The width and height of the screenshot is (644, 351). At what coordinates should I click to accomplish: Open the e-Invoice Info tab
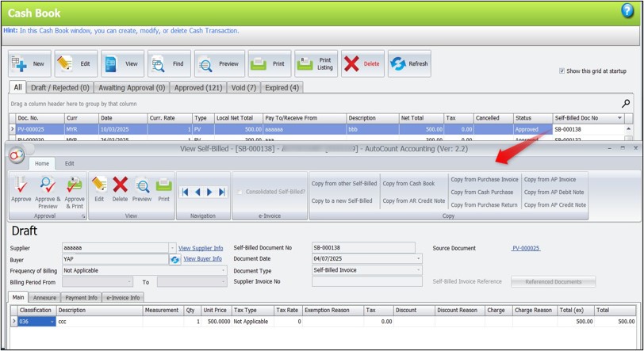(x=123, y=298)
